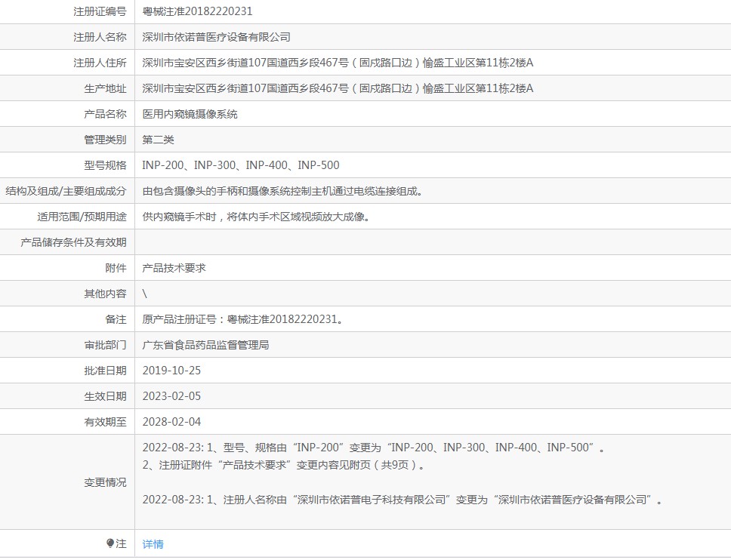Click the 其他内容 label
The width and height of the screenshot is (731, 560).
(x=106, y=294)
